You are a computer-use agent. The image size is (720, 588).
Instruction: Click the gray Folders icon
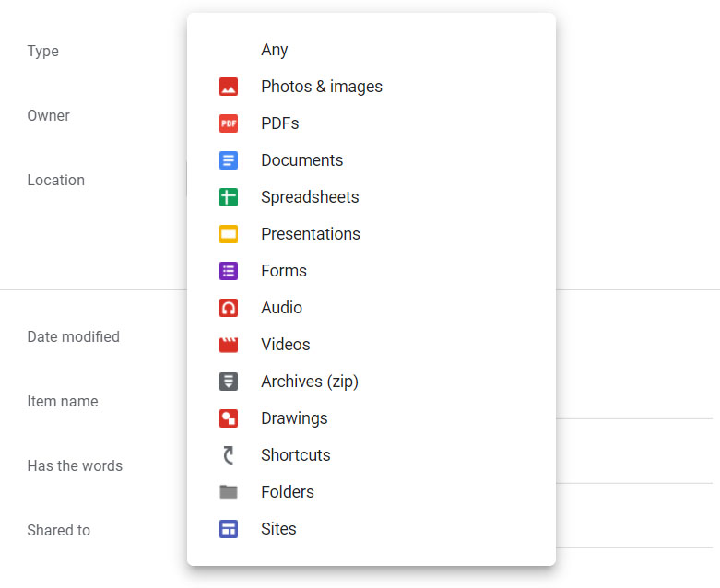click(x=229, y=492)
